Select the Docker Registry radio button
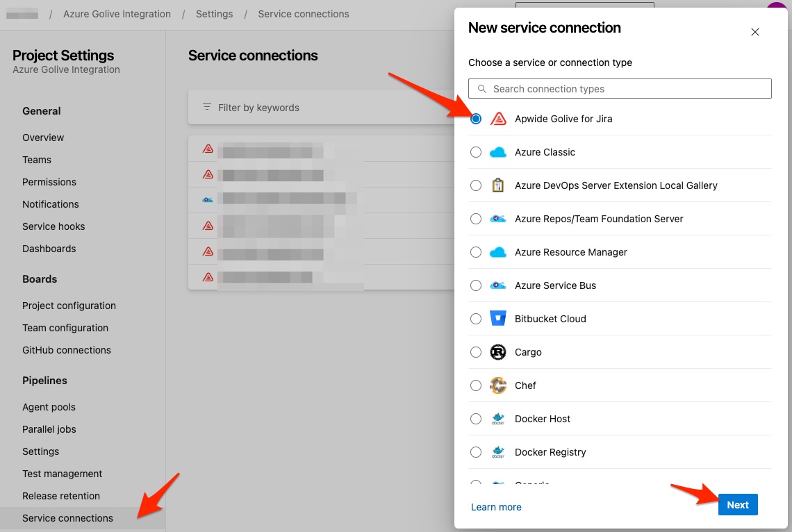Viewport: 792px width, 532px height. tap(476, 452)
